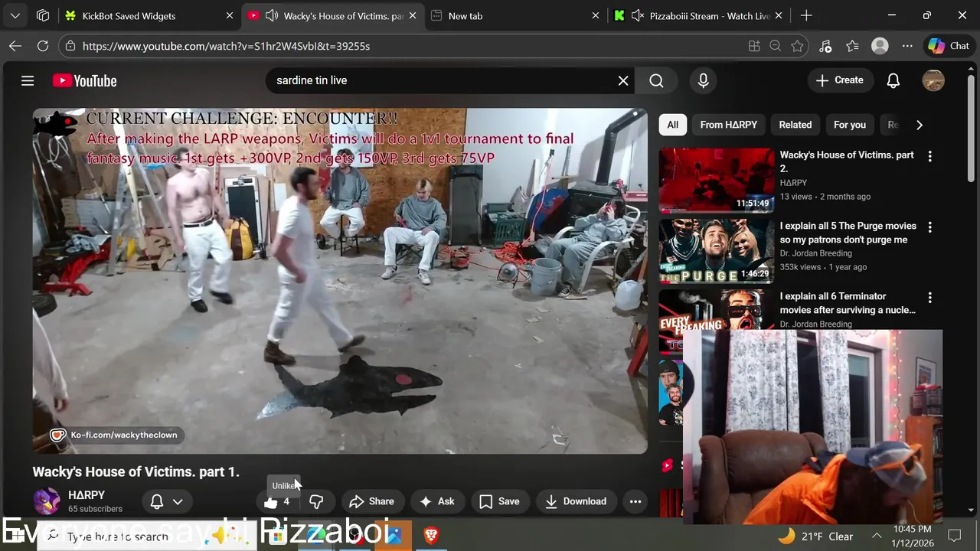Click the video player area
This screenshot has width=980, height=551.
[x=340, y=281]
